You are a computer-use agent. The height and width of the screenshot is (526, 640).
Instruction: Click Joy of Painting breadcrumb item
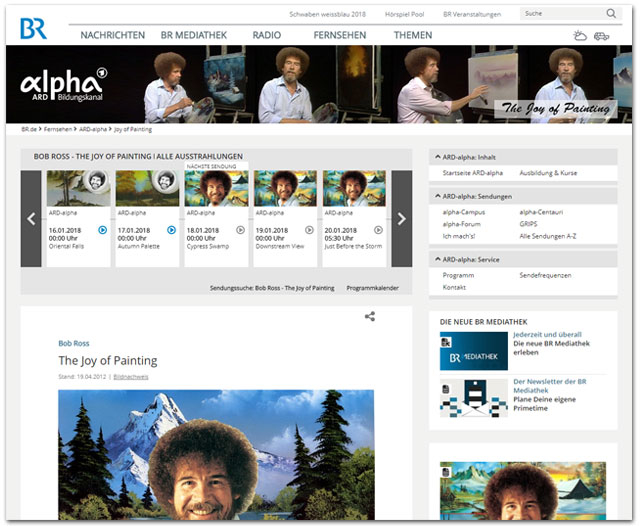tap(133, 129)
